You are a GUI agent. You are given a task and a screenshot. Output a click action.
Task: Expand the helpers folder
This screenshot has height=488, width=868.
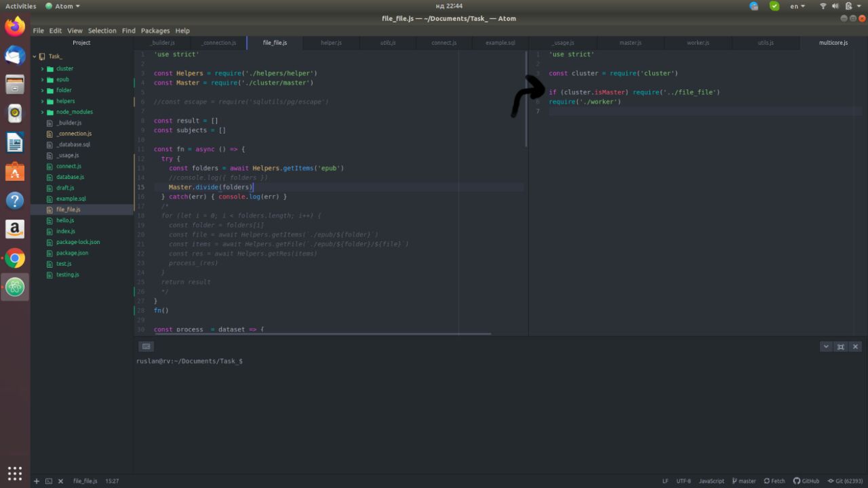(42, 101)
